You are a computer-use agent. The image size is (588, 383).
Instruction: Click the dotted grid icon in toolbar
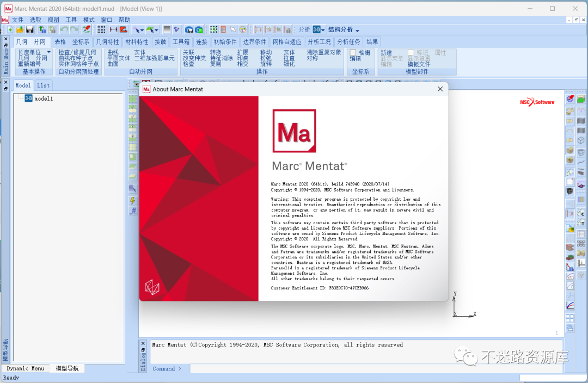(101, 29)
